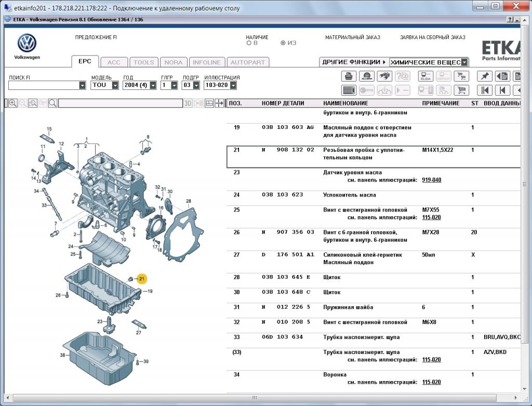Click the arrow-right panel expand icon

click(x=220, y=103)
